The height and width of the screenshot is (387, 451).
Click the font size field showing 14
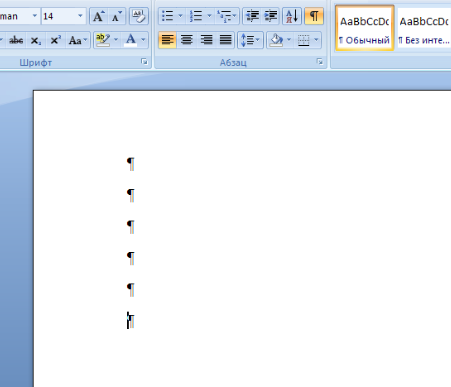(x=59, y=16)
